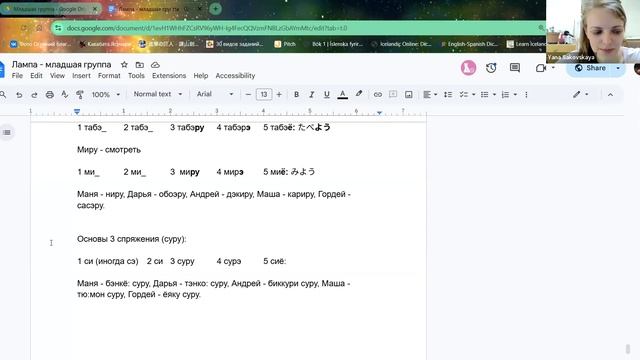Decrease font size

tap(248, 95)
